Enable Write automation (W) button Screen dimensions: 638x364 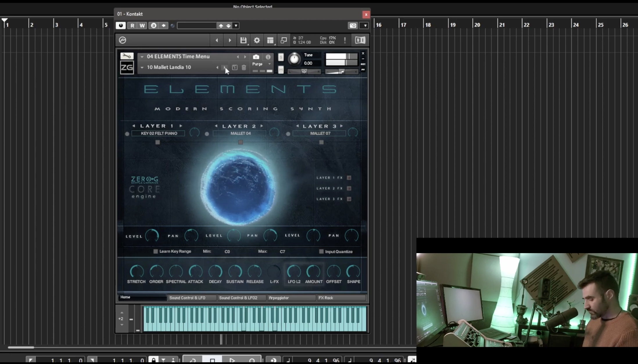click(x=142, y=26)
